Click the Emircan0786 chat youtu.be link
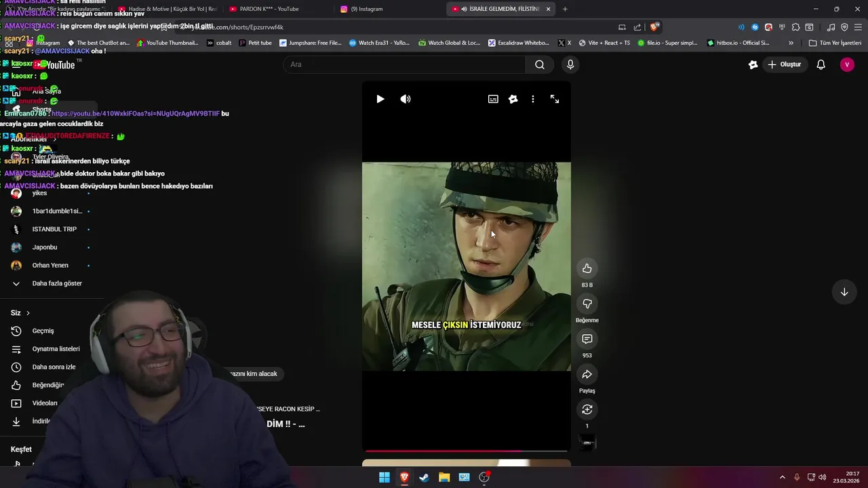This screenshot has width=868, height=488. (x=136, y=113)
